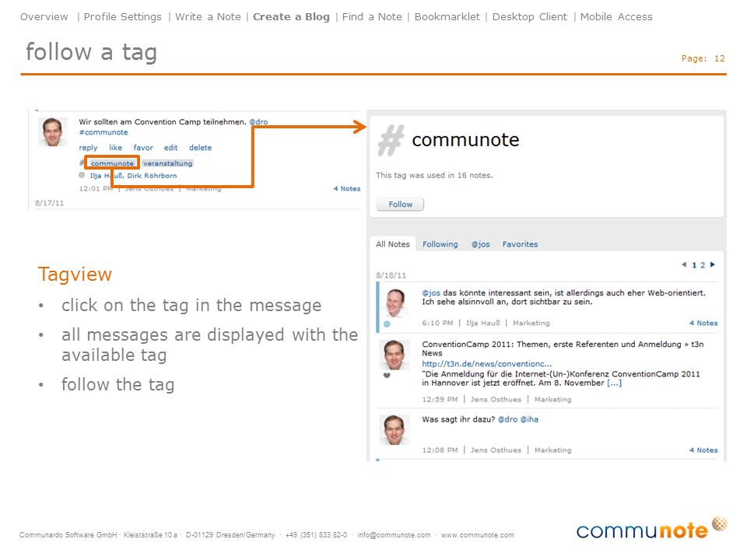Open the t3n.de/news/conventionc... link
Viewport: 747px width, 560px height.
pos(487,364)
